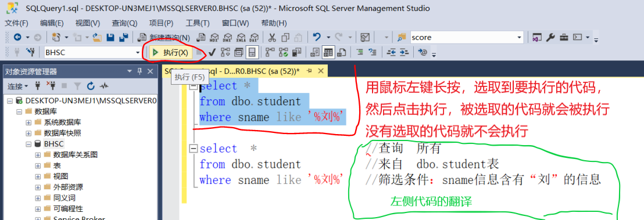
Task: Click the Refresh icon in Object Explorer
Action: tap(91, 86)
